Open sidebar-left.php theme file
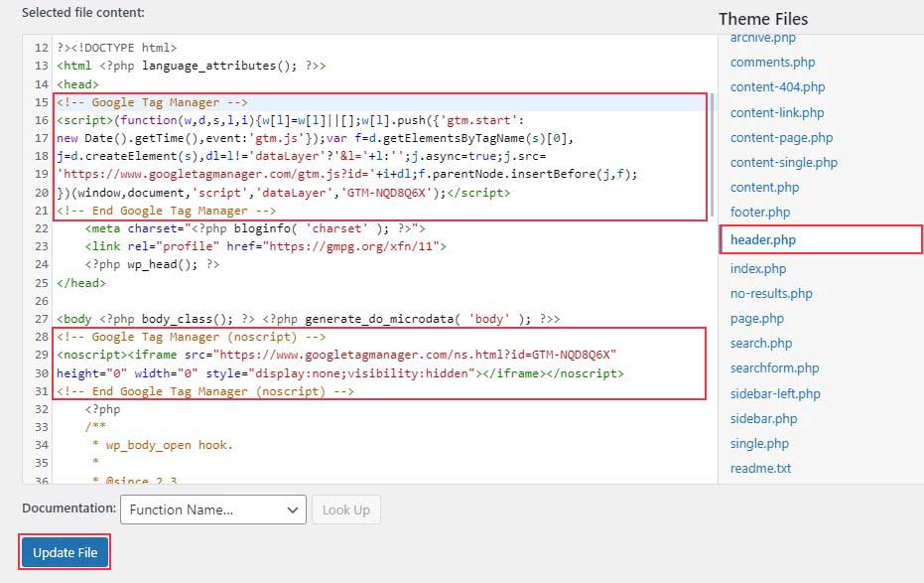The width and height of the screenshot is (924, 583). click(x=775, y=393)
